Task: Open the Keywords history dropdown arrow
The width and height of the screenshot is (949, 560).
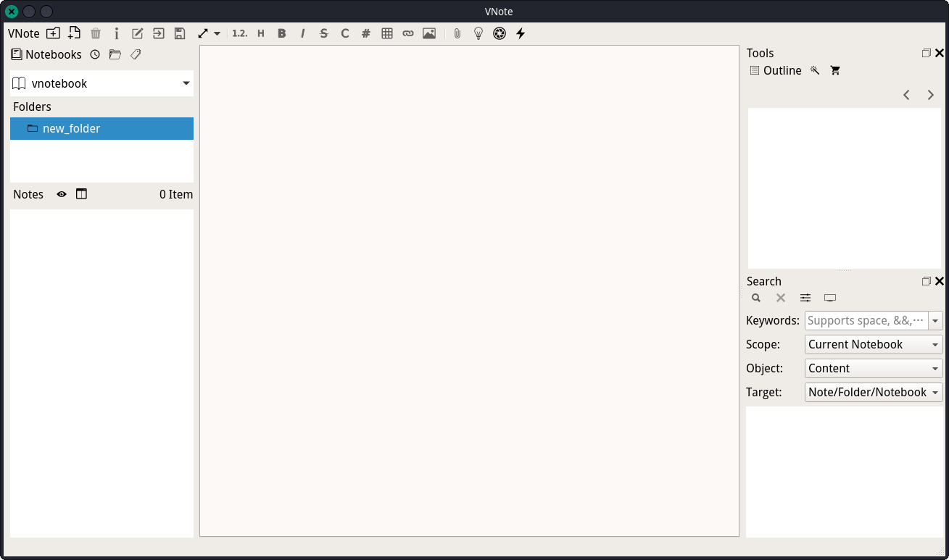Action: [x=935, y=320]
